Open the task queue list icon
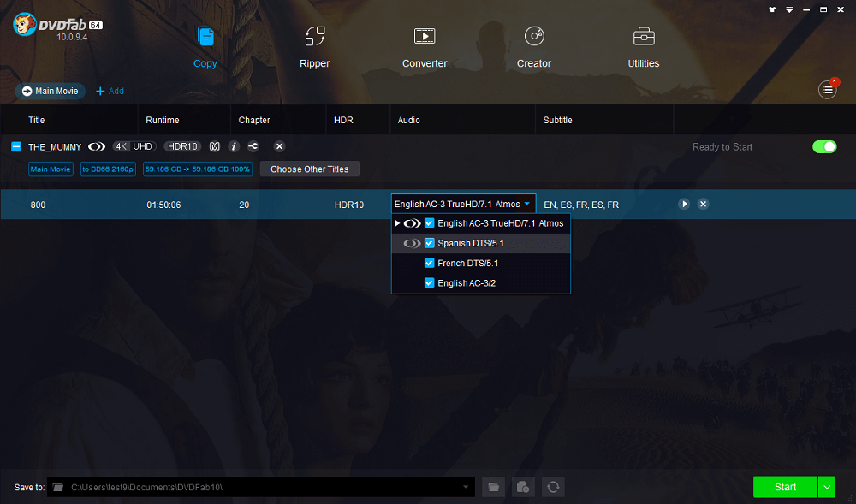 [827, 90]
